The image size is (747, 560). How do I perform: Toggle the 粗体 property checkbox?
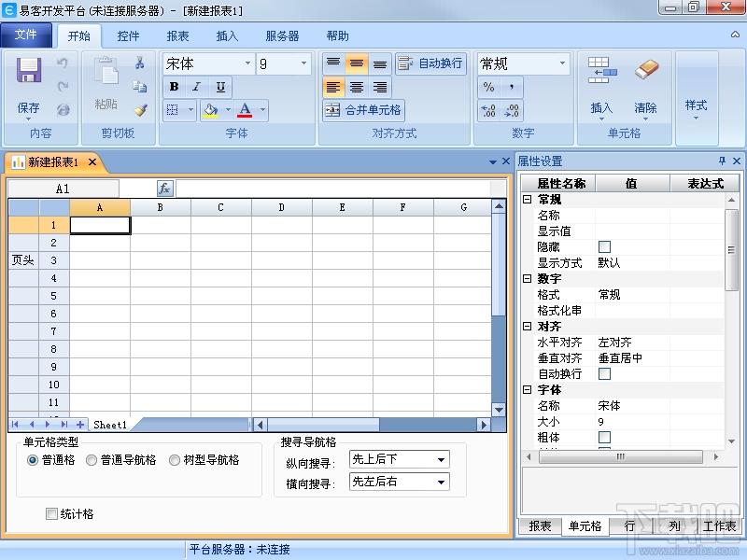[x=604, y=437]
